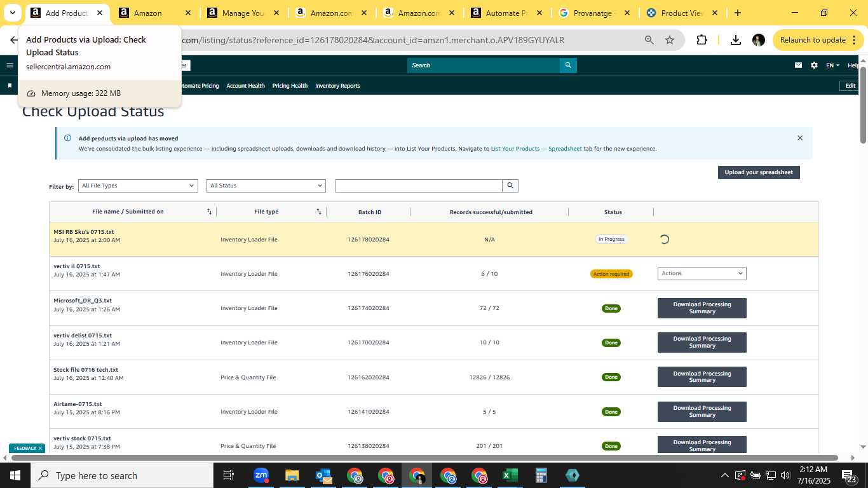Image resolution: width=868 pixels, height=488 pixels.
Task: Open the Seller Central settings gear
Action: [x=814, y=65]
